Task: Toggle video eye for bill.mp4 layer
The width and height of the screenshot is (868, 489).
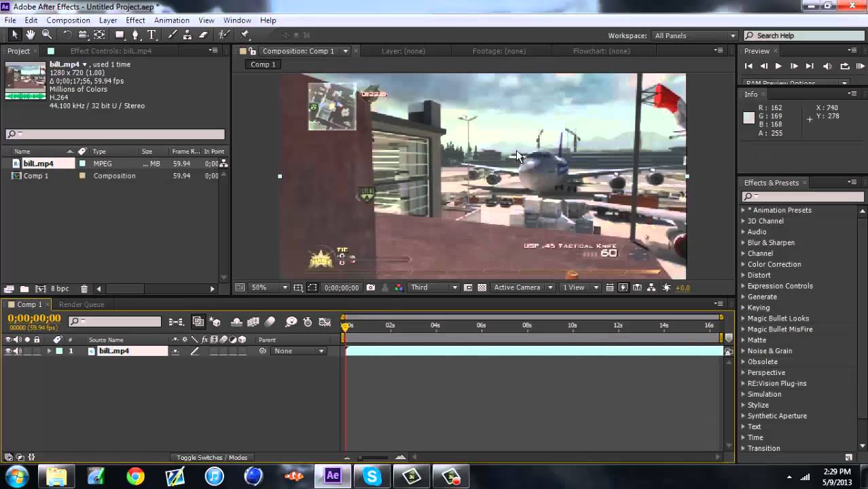Action: coord(8,351)
